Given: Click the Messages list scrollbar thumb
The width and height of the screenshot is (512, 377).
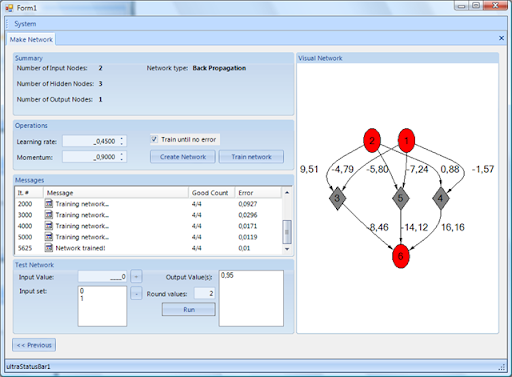Looking at the screenshot, I should coord(287,232).
